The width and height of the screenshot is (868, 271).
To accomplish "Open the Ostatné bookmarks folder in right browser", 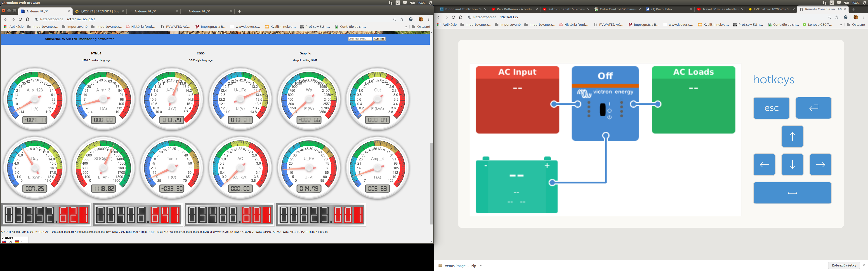I will 856,25.
